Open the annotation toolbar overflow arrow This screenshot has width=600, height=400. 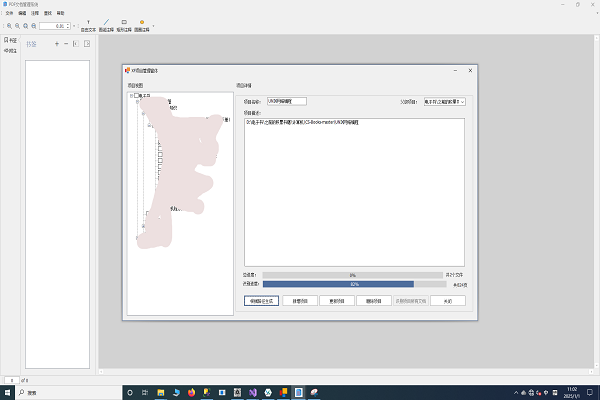tap(153, 26)
